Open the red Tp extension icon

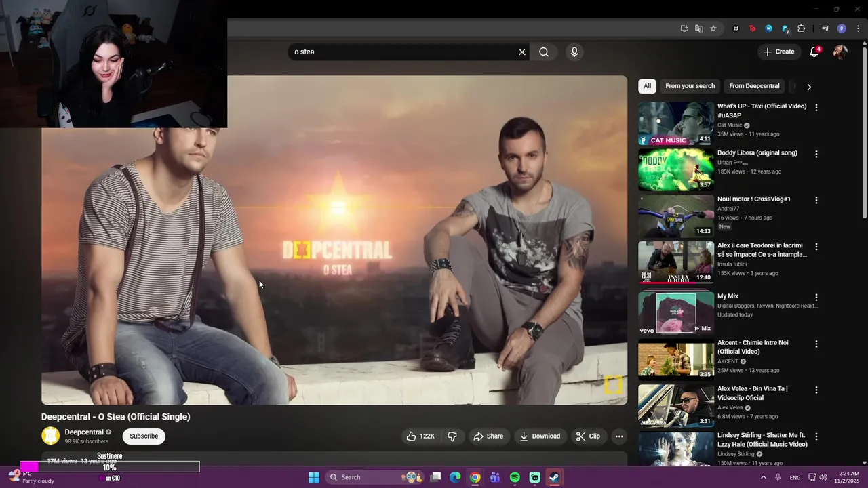[x=752, y=28]
